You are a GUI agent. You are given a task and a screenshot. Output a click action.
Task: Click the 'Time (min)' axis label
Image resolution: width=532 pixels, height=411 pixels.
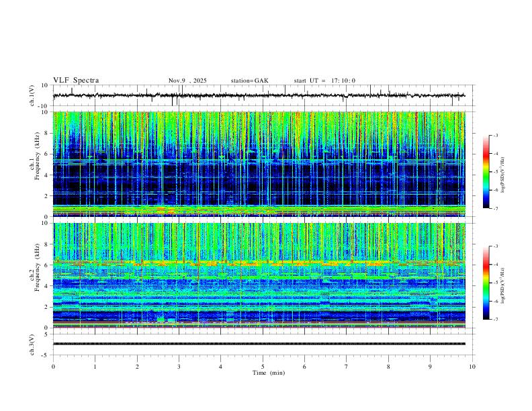click(269, 373)
